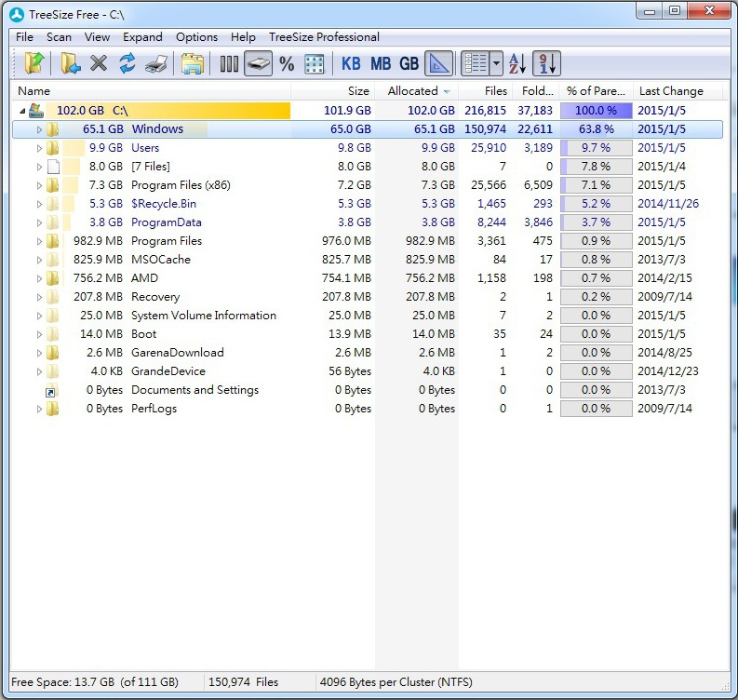Image resolution: width=738 pixels, height=700 pixels.
Task: Click the printer icon to print report
Action: (x=155, y=63)
